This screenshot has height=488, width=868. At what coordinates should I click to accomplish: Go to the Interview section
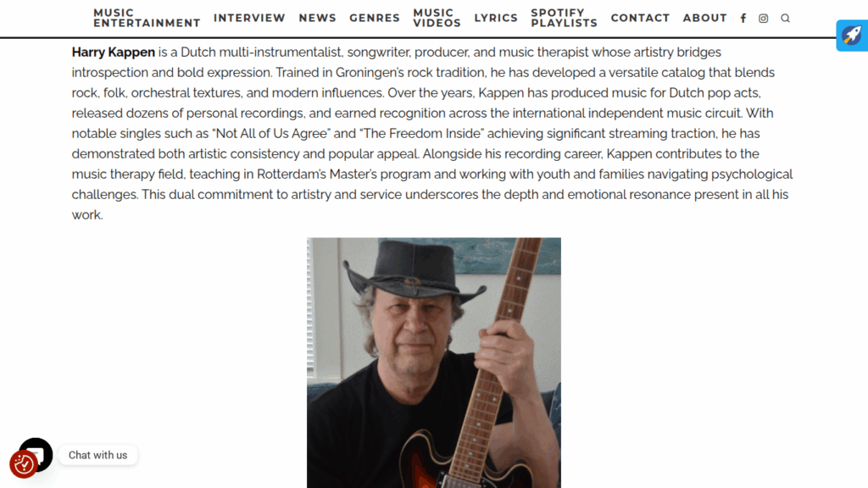[x=249, y=19]
